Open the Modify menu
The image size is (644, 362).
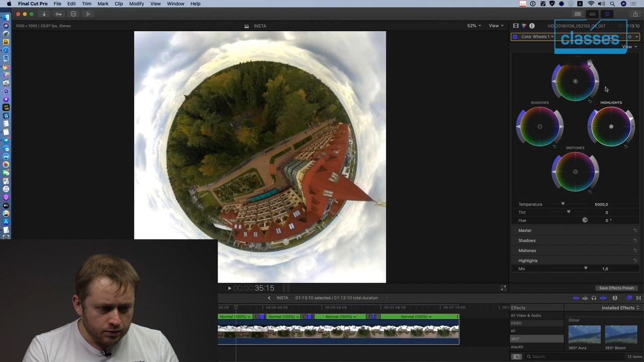136,4
